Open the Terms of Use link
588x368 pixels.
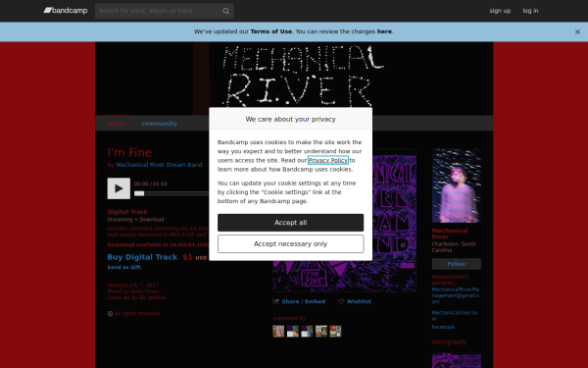point(271,31)
